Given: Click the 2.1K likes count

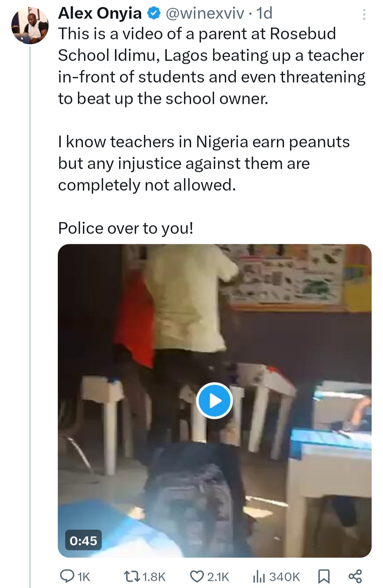Looking at the screenshot, I should [218, 577].
